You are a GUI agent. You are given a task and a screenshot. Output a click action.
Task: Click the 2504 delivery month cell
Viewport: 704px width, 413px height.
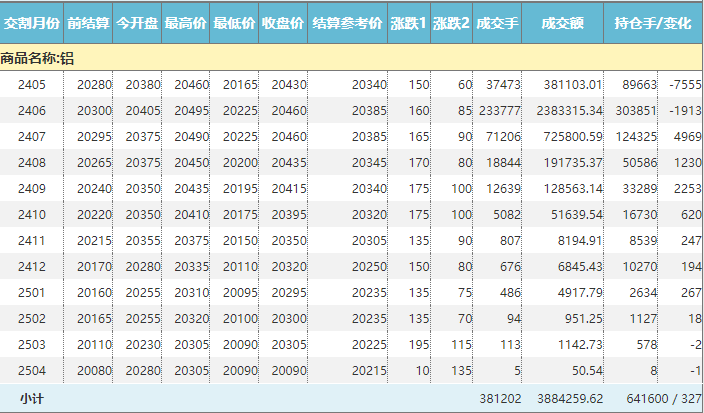point(32,371)
